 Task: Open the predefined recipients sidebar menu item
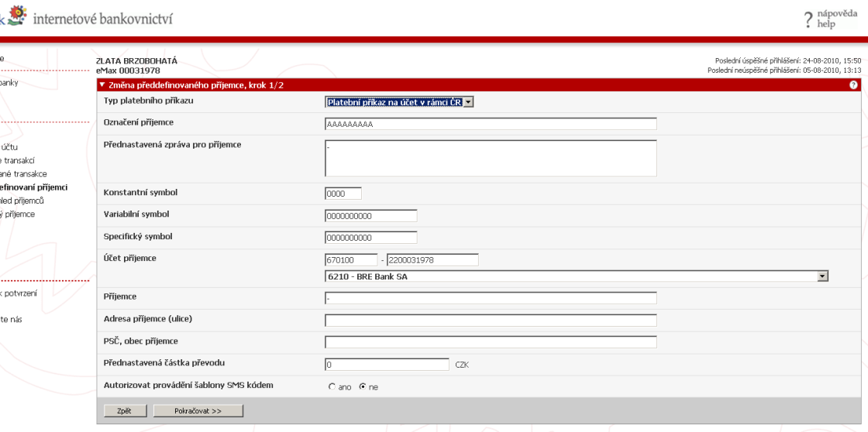pos(33,187)
